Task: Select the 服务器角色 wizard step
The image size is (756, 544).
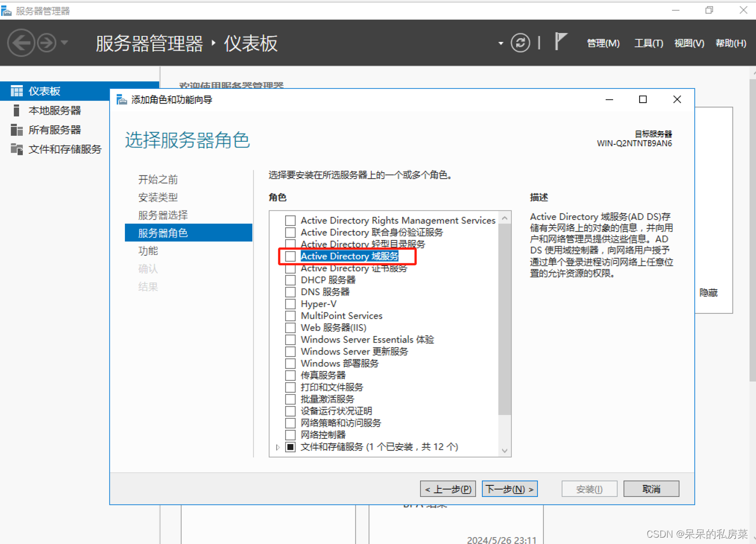Action: (x=188, y=233)
